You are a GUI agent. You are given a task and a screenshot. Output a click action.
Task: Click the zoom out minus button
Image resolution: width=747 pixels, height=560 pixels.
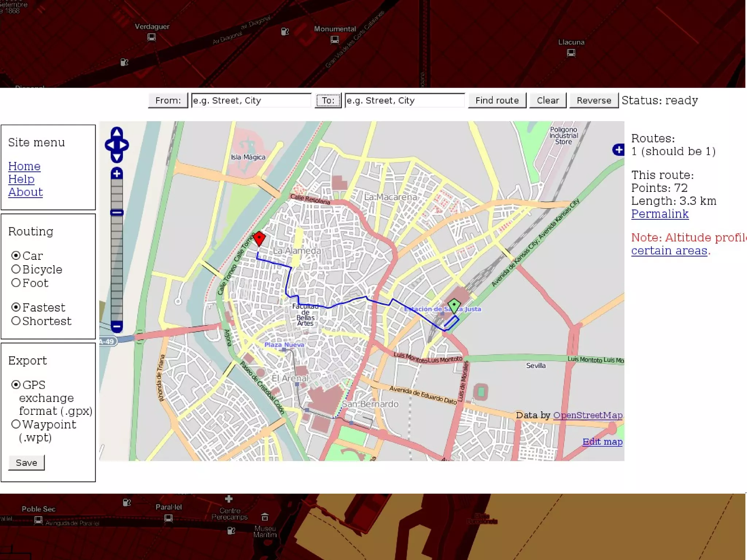117,326
